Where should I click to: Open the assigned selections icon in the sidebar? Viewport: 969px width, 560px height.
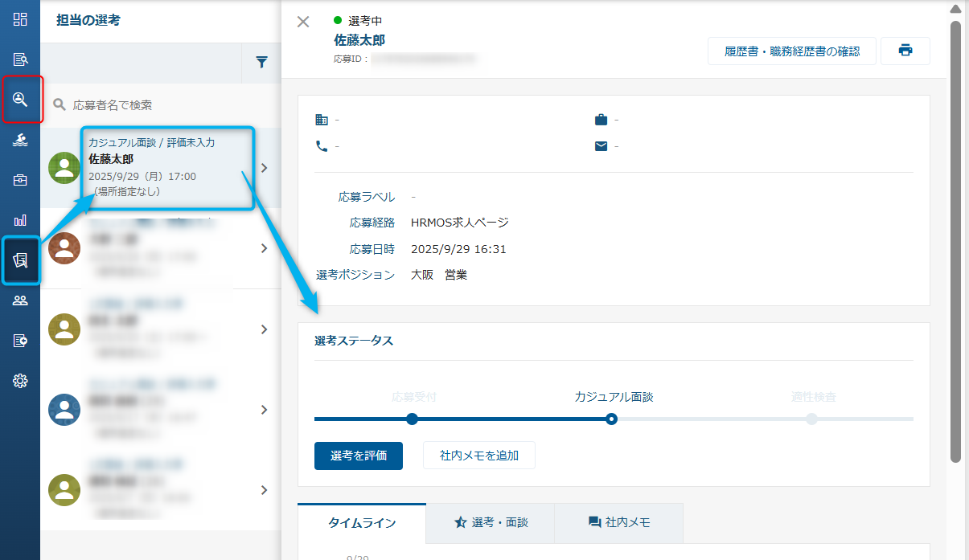pos(20,260)
